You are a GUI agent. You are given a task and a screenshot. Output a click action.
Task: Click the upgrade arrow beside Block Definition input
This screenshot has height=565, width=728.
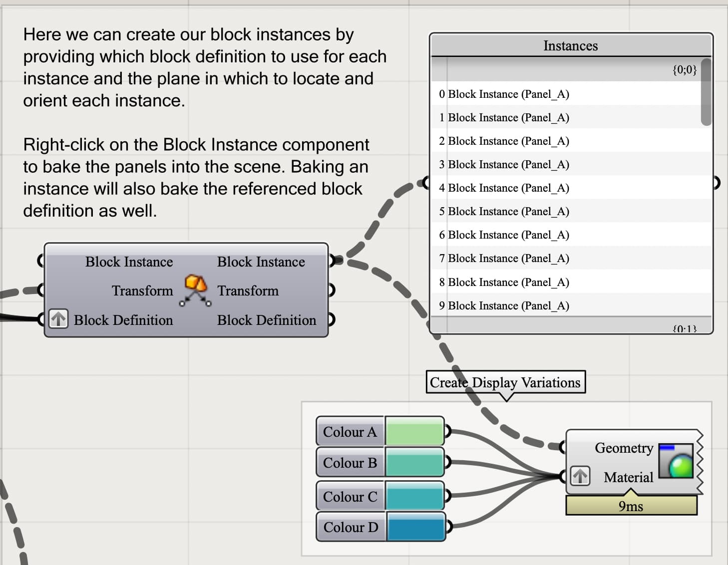(x=58, y=319)
